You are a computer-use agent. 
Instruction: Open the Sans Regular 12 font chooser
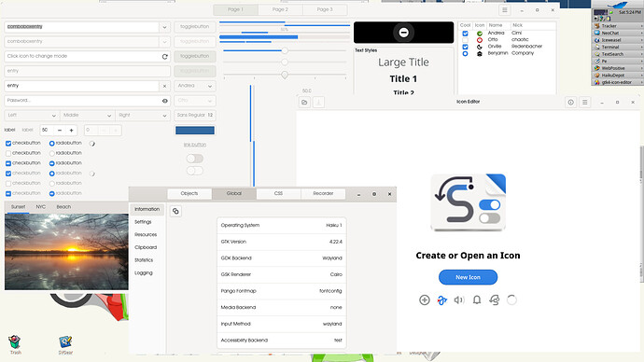click(x=195, y=116)
